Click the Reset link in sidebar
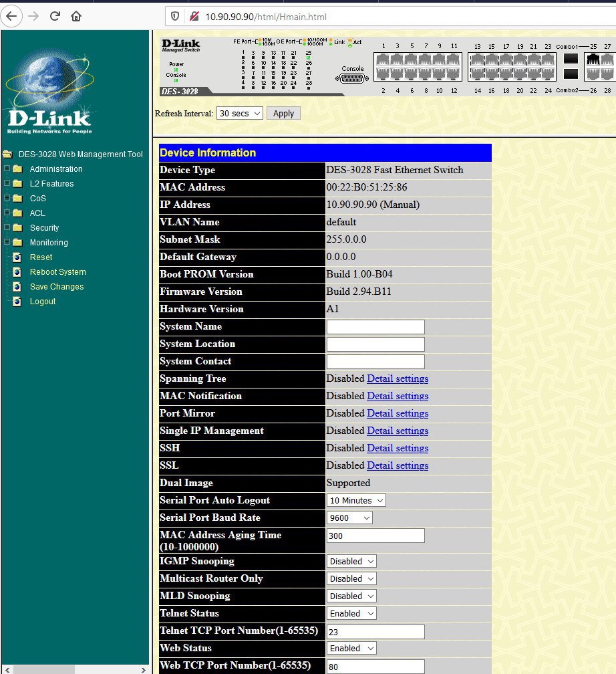Viewport: 616px width, 674px height. pos(41,257)
